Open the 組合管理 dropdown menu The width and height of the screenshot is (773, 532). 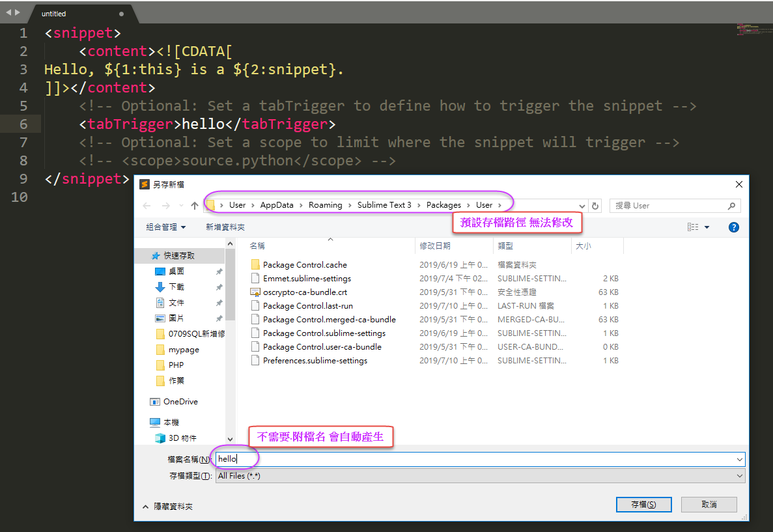166,227
